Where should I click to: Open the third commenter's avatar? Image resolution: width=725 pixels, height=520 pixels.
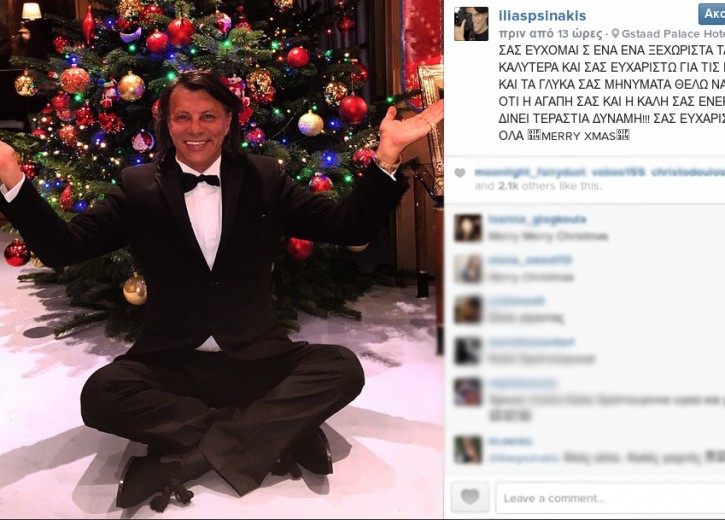click(468, 309)
